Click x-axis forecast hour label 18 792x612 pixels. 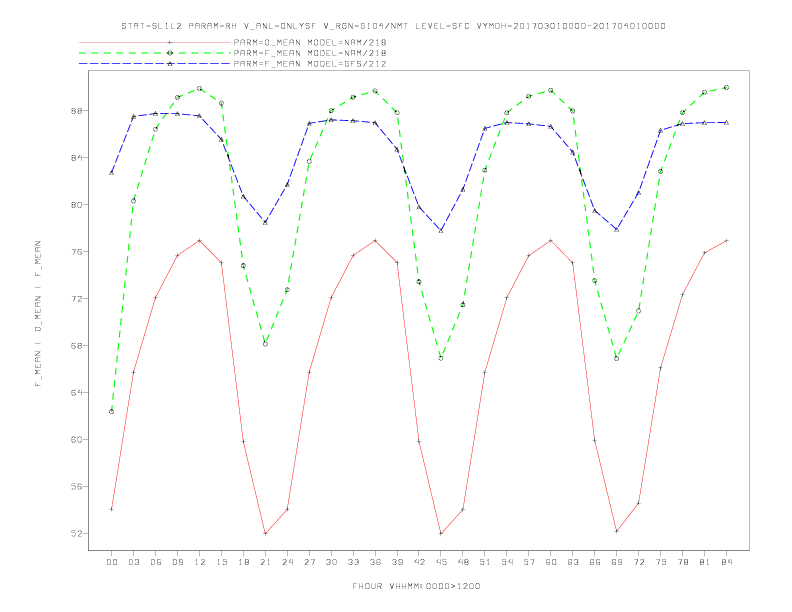[x=243, y=562]
